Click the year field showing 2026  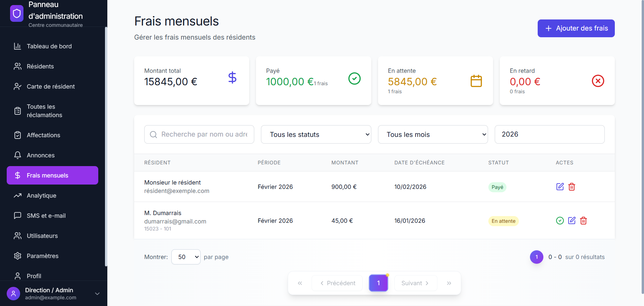coord(549,135)
